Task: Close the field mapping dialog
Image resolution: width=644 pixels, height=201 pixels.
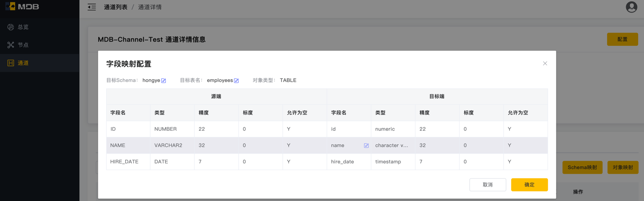Action: [x=545, y=63]
